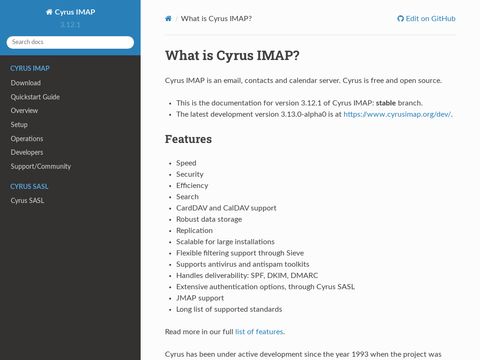Click the What is Cyrus IMAP? breadcrumb text
This screenshot has height=360, width=480.
(x=216, y=19)
